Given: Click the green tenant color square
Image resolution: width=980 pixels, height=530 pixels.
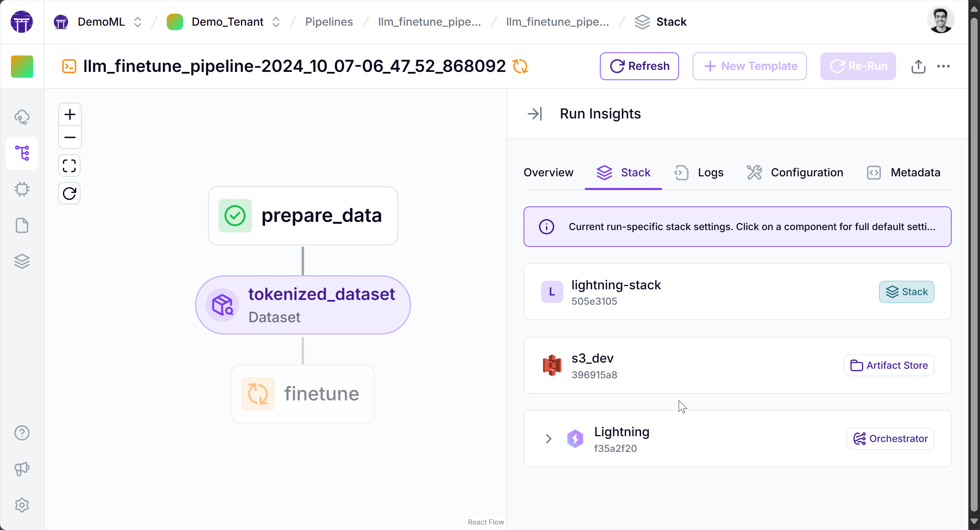Looking at the screenshot, I should click(x=22, y=66).
